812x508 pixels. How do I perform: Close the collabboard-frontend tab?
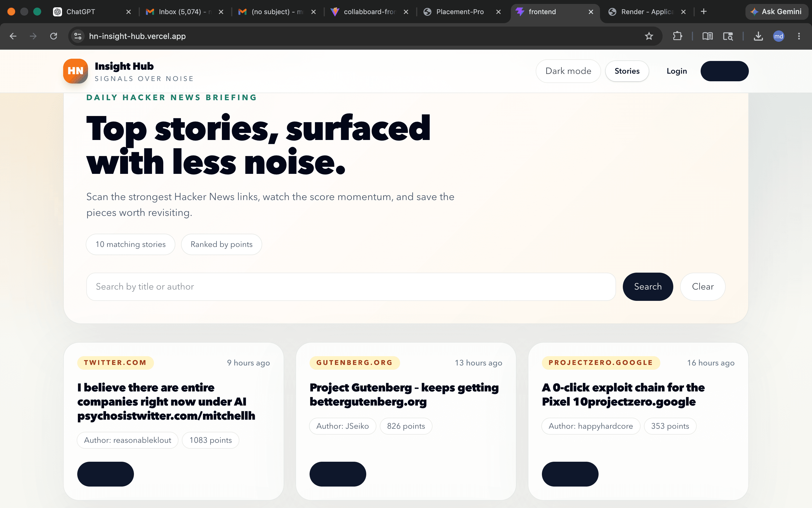click(406, 12)
